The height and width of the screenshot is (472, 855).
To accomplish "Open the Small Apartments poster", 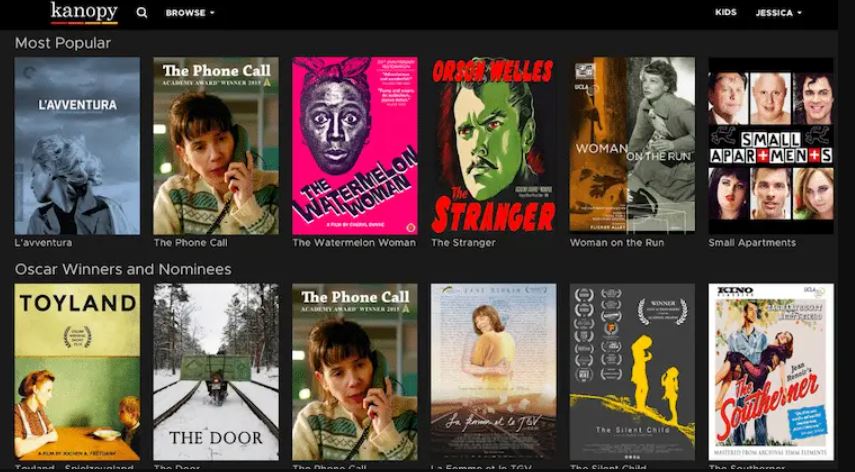I will point(771,146).
